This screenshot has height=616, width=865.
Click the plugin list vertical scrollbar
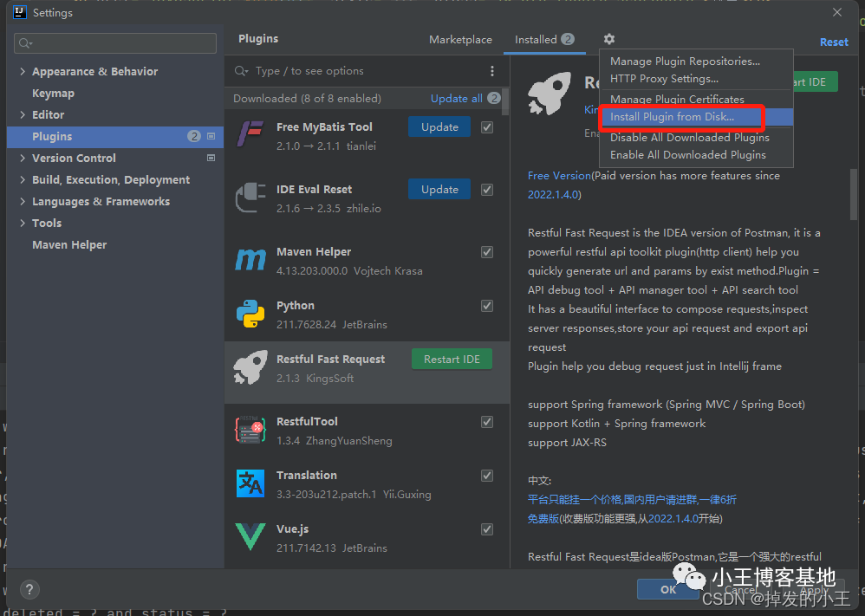tap(505, 101)
